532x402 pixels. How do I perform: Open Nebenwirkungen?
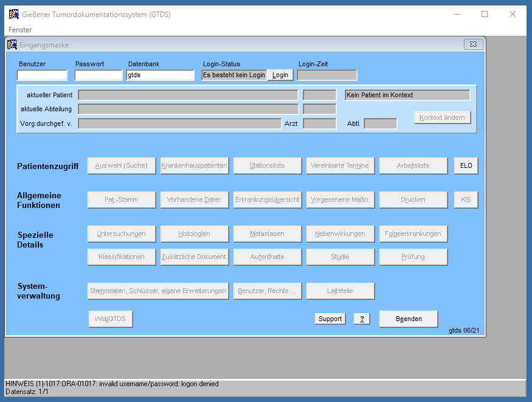click(340, 234)
